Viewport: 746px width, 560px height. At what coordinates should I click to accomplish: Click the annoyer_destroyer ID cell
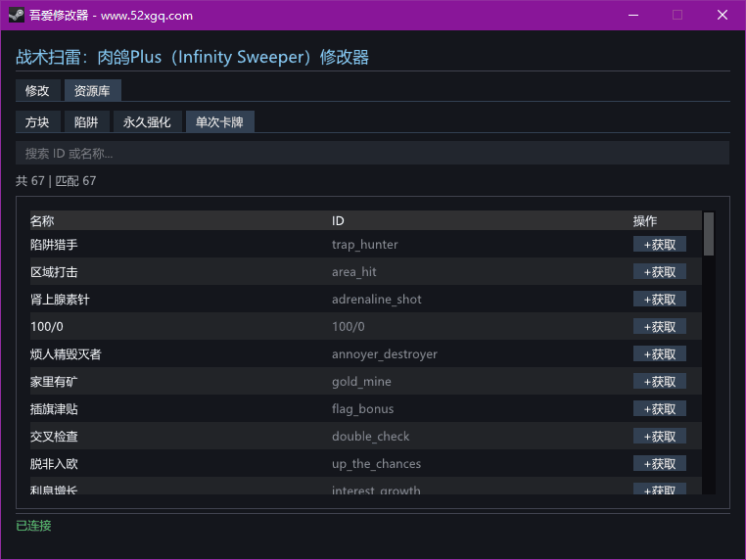[x=385, y=354]
